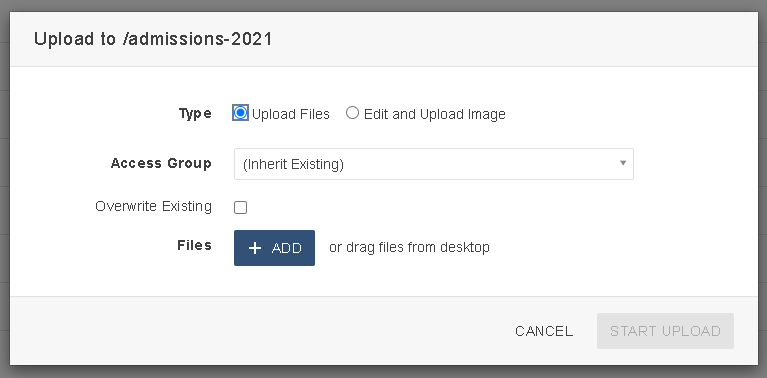The height and width of the screenshot is (378, 767).
Task: Click the 'Access Group' field label
Action: [x=161, y=163]
